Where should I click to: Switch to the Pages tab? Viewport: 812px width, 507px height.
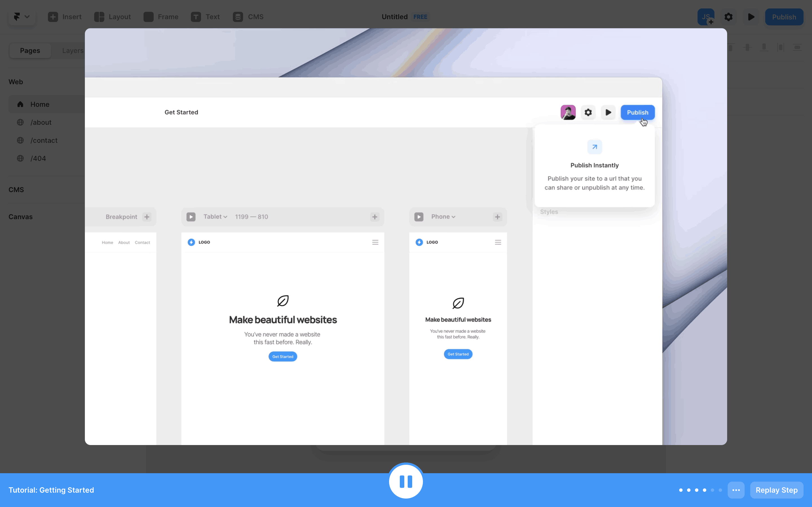point(30,51)
